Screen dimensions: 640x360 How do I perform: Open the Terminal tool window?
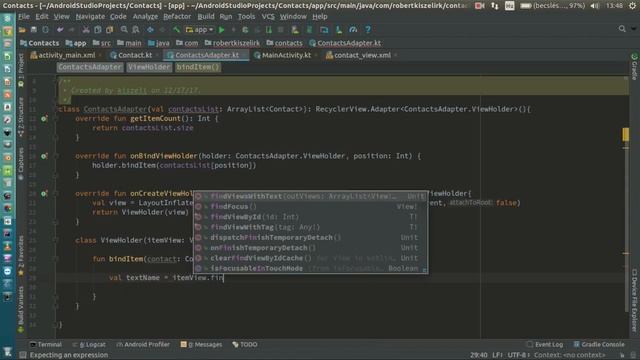coord(46,344)
